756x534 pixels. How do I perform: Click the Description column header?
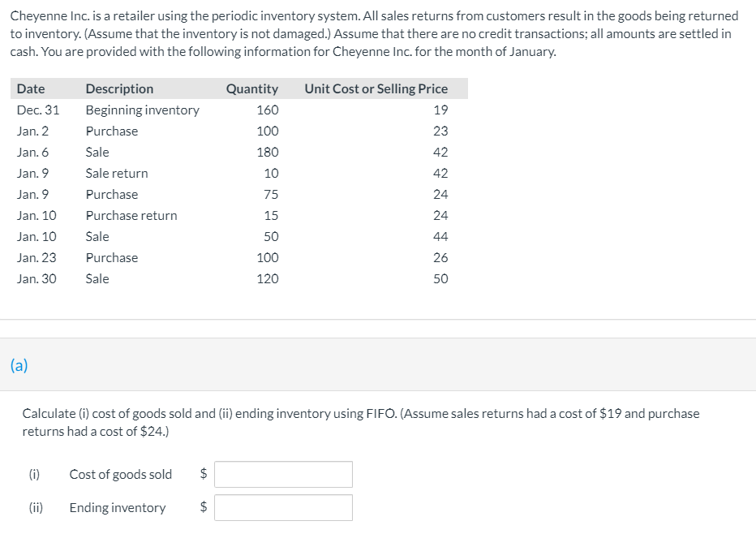pyautogui.click(x=120, y=88)
